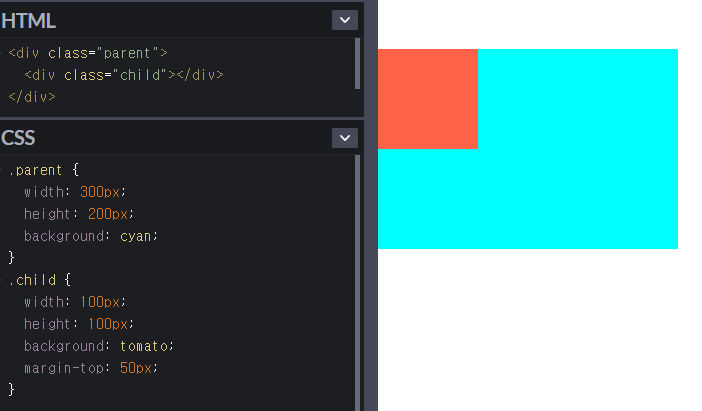Open the CSS panel dropdown menu
This screenshot has height=411, width=702.
tap(345, 137)
